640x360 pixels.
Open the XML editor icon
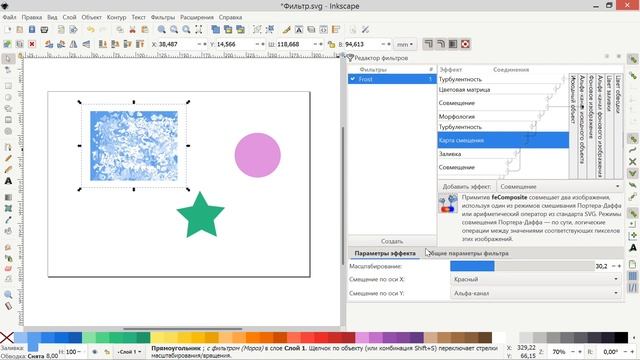click(323, 29)
